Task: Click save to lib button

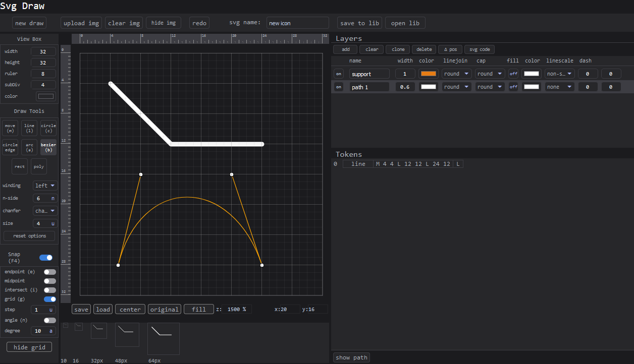Action: [x=360, y=23]
